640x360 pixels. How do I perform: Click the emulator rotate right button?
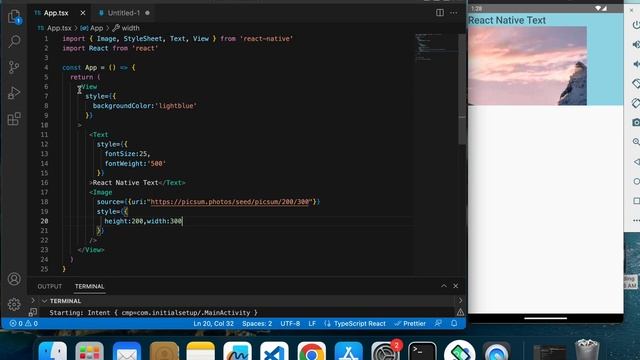[x=636, y=103]
